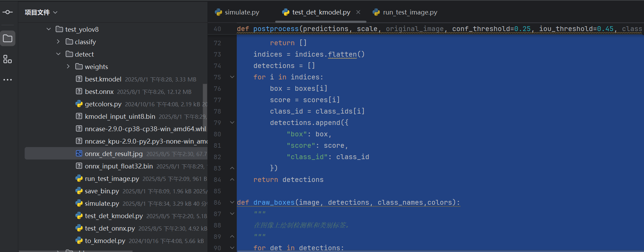Switch to the simulate.py tab
644x252 pixels.
point(237,12)
